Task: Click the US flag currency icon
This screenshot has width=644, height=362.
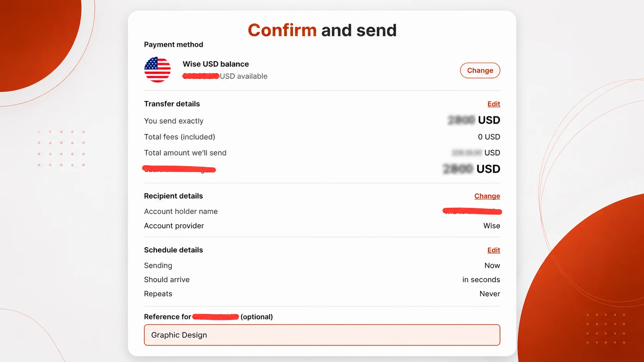Action: click(158, 70)
